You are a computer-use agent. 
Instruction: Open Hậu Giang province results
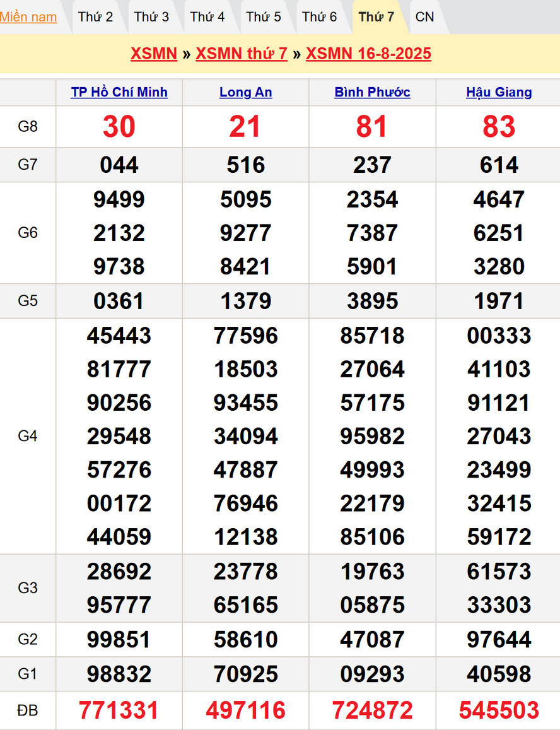[499, 92]
